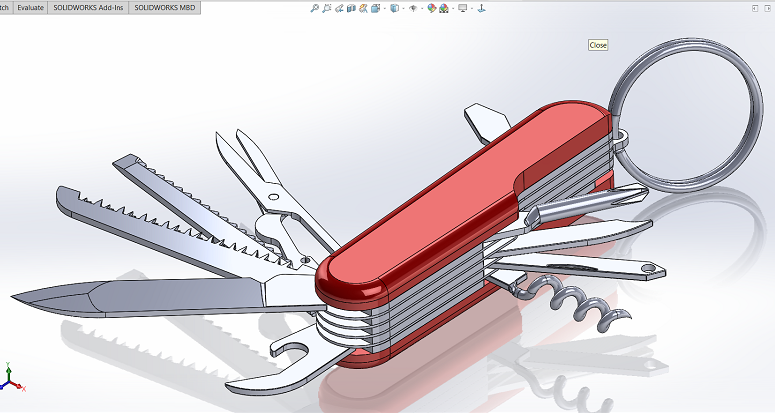This screenshot has width=775, height=413.
Task: Open the View Orientation cube icon
Action: pos(376,8)
